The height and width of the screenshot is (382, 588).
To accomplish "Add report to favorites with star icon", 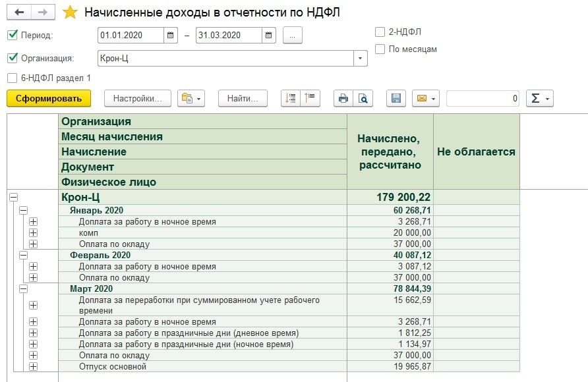I will point(70,13).
